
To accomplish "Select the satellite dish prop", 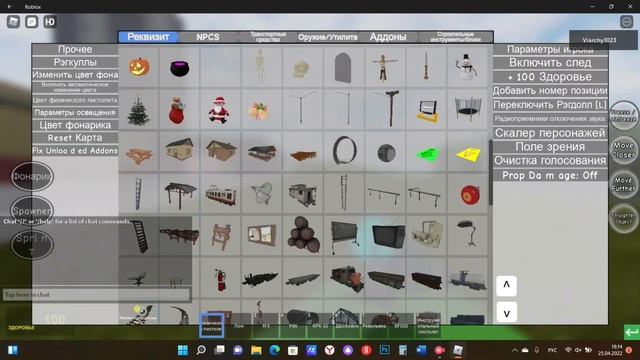I will click(262, 194).
